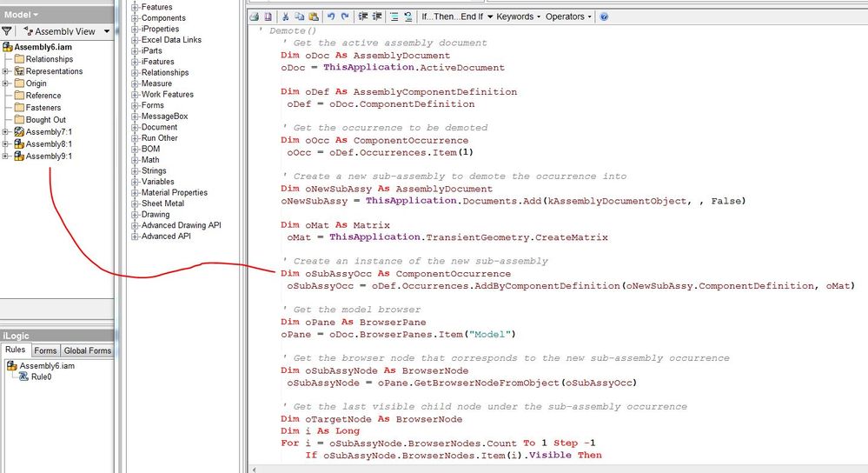The width and height of the screenshot is (868, 473).
Task: Expand the Advanced API snippet category
Action: tap(135, 236)
